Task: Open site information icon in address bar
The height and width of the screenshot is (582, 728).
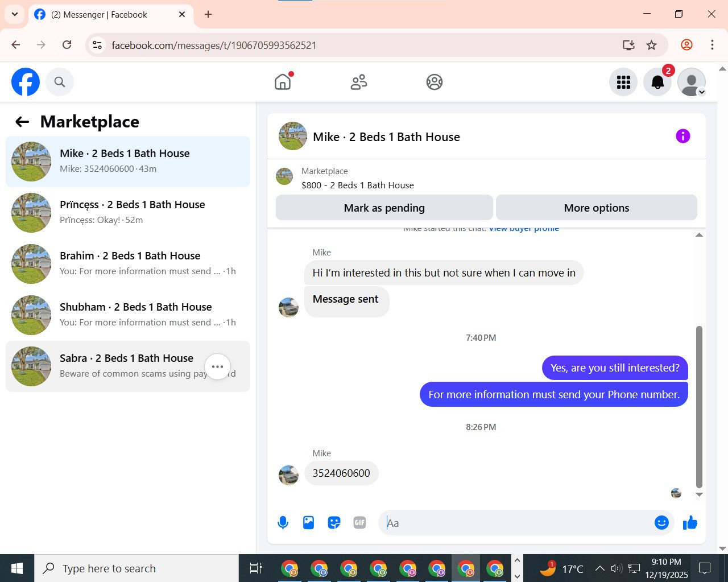Action: tap(97, 45)
